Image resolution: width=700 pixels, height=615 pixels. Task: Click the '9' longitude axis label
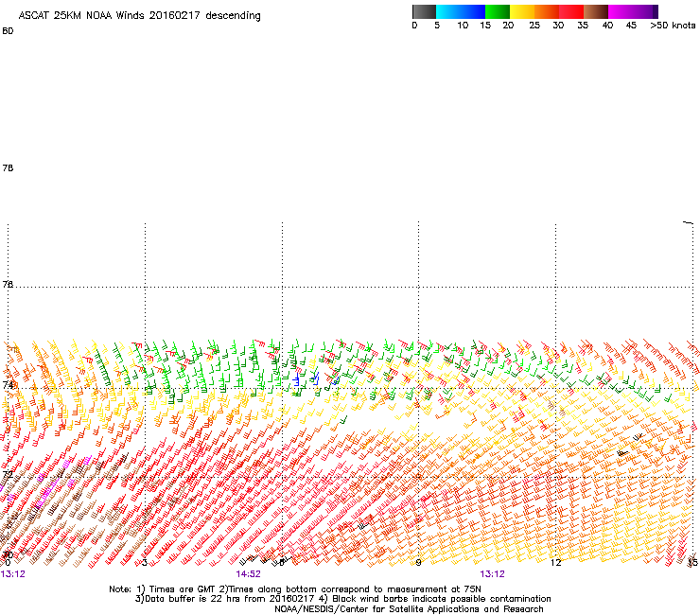click(x=418, y=563)
